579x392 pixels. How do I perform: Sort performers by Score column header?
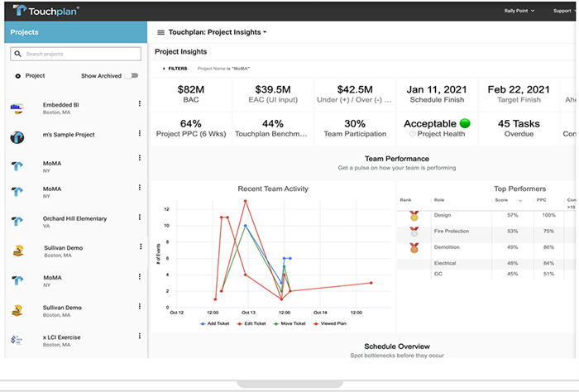[500, 200]
